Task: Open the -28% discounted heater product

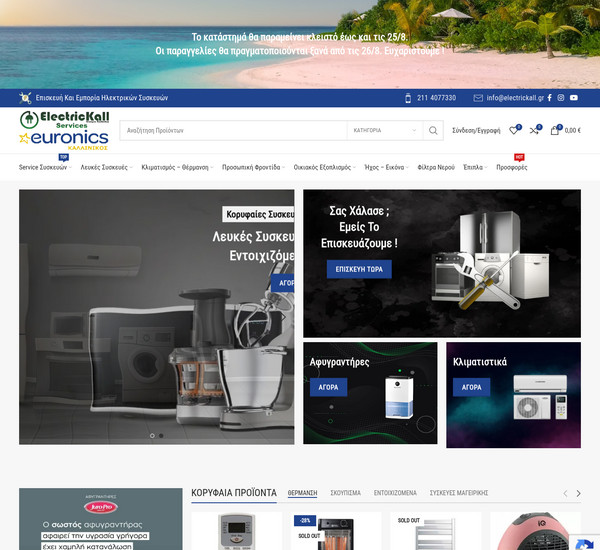Action: click(336, 531)
